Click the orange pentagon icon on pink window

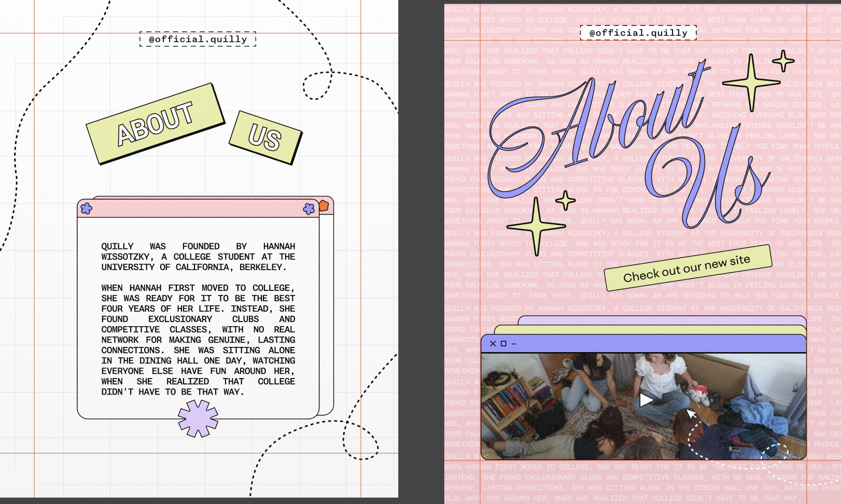324,206
